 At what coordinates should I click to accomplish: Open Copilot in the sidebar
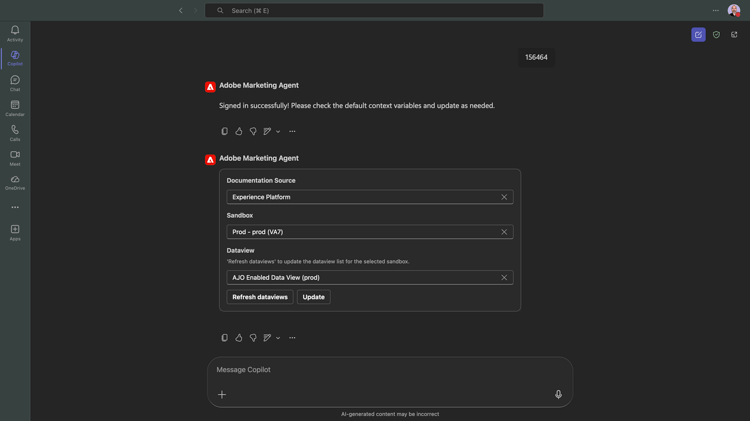(x=15, y=58)
